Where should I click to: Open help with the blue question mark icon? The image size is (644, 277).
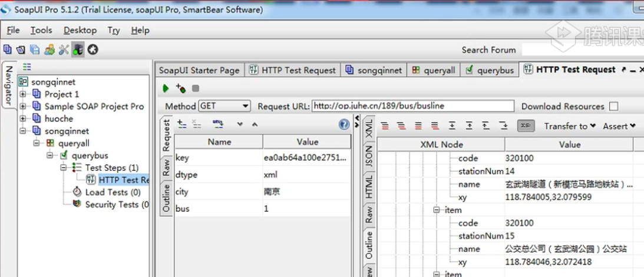(345, 124)
